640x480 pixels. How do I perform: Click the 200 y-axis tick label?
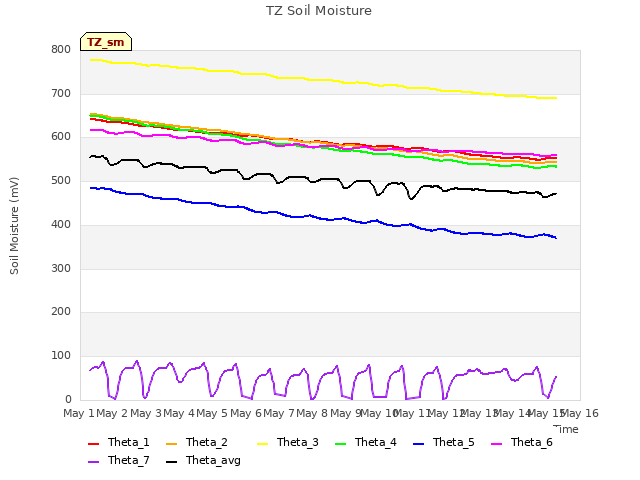tap(61, 312)
